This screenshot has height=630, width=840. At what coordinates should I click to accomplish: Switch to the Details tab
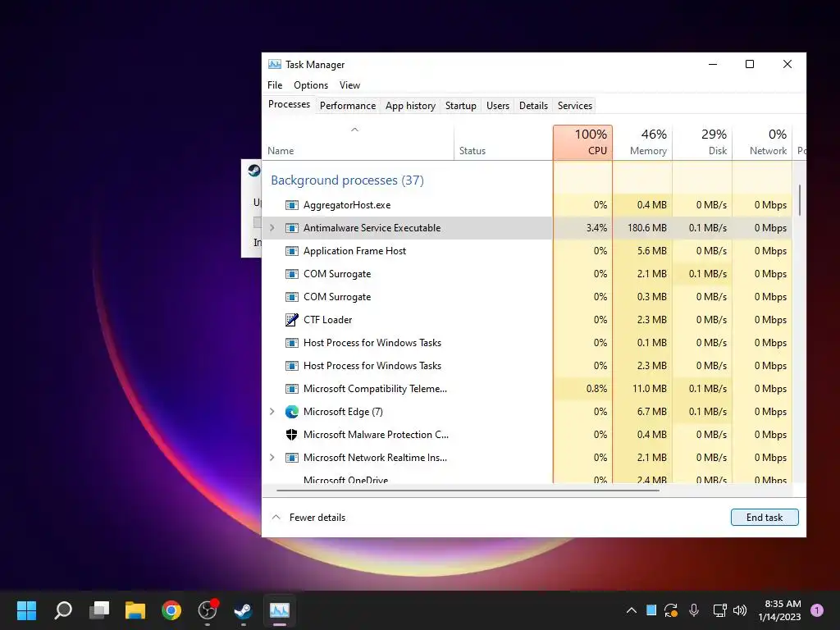[533, 106]
